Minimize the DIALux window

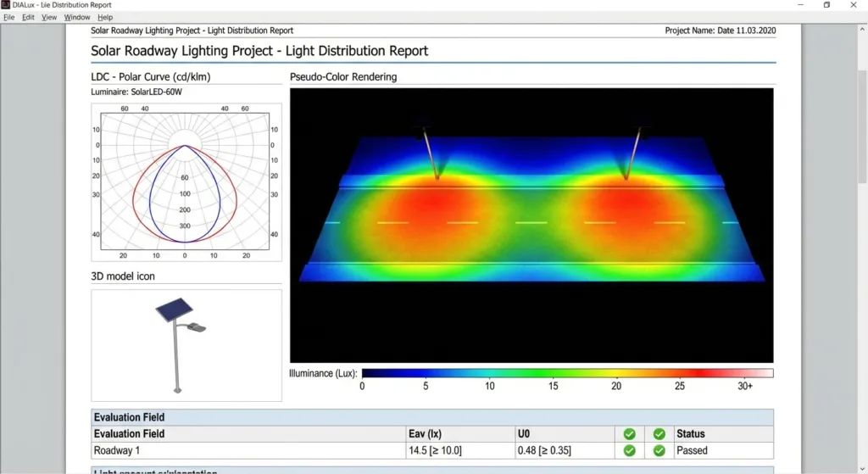tap(800, 5)
